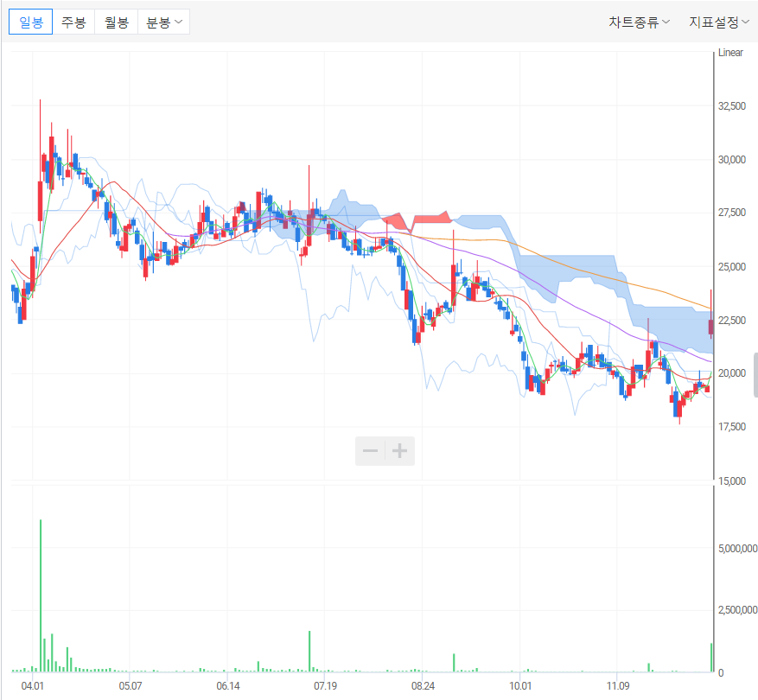This screenshot has width=758, height=700.
Task: Click the volume spike bar just before 07.19
Action: click(309, 652)
